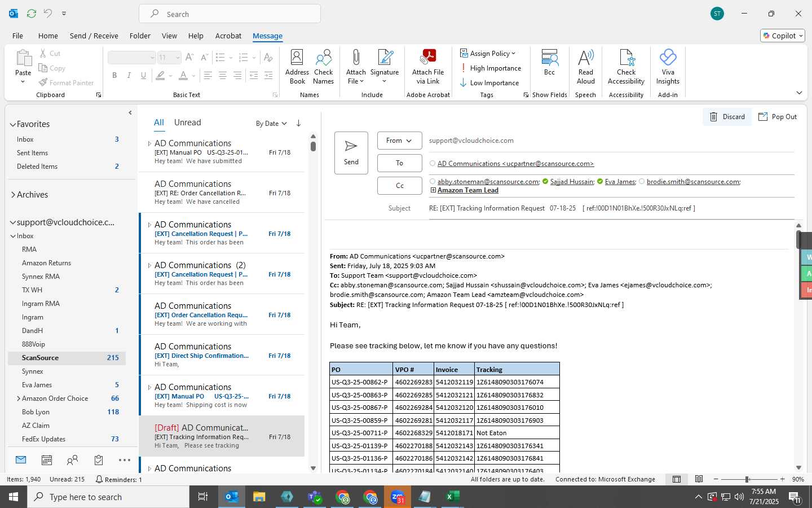Expand the Amazon Order Choice folder
The image size is (812, 508).
19,398
